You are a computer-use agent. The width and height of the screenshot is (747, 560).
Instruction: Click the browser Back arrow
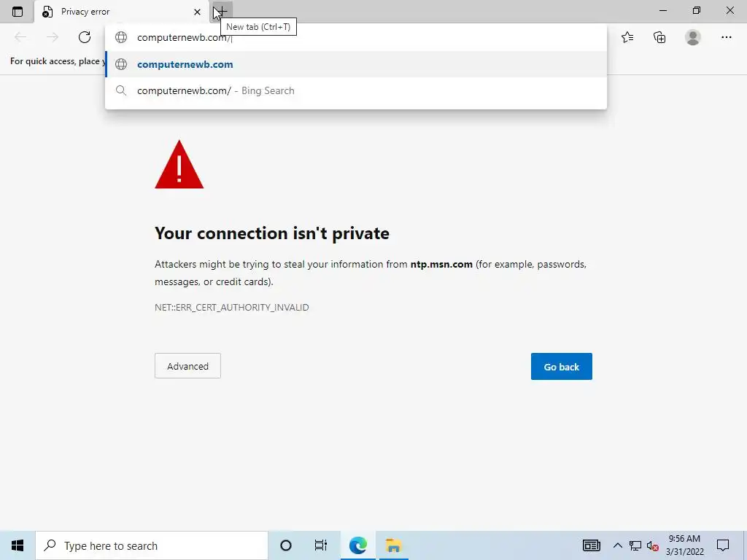20,37
